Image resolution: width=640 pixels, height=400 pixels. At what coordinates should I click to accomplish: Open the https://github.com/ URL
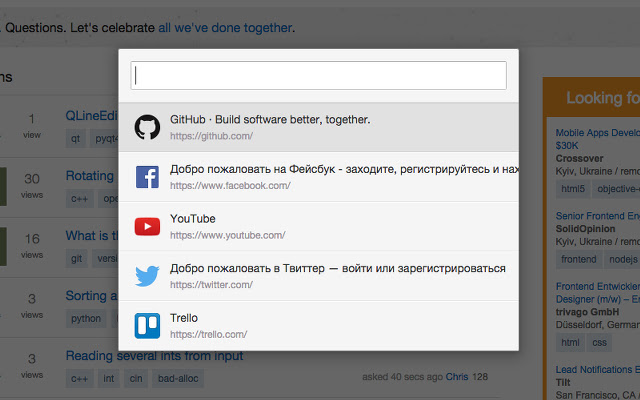point(211,136)
